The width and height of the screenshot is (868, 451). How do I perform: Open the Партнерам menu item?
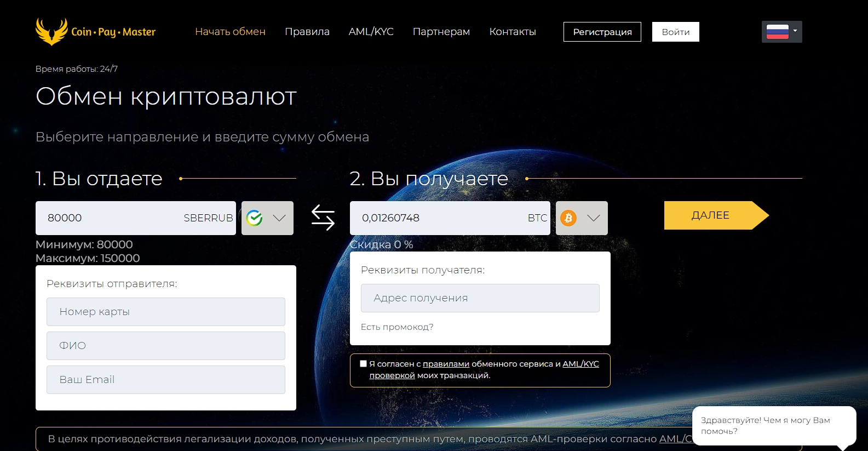pos(441,32)
